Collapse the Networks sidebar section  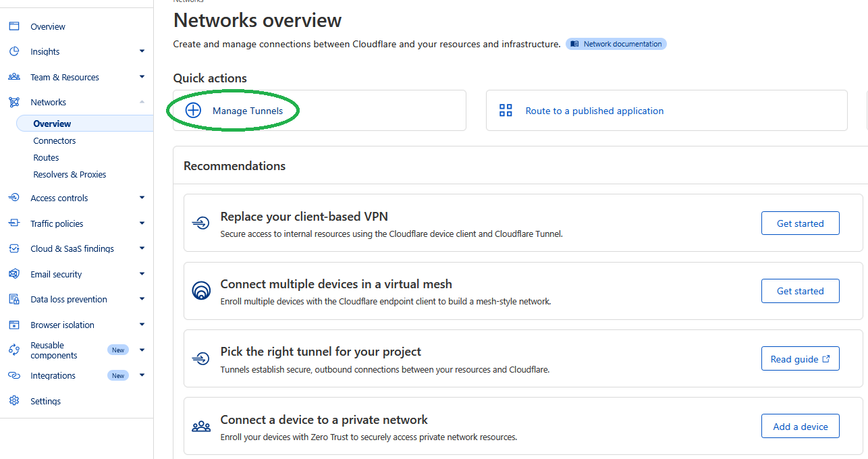tap(142, 102)
